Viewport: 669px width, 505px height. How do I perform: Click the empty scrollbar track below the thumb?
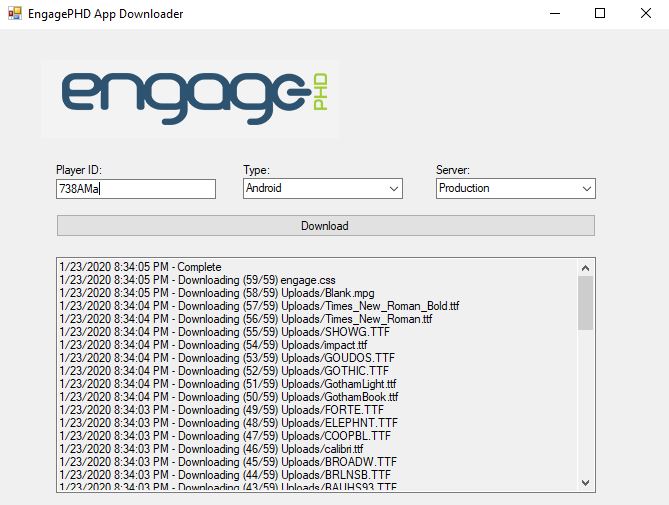(x=586, y=400)
